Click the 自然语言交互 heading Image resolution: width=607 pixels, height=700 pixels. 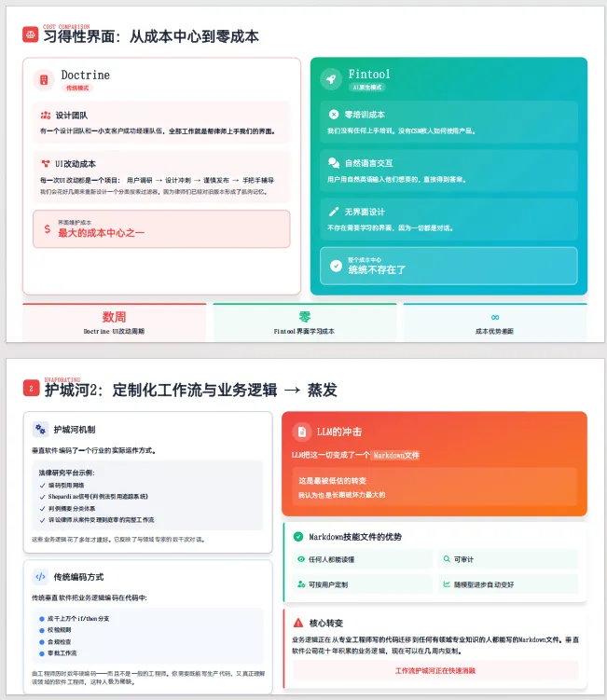click(368, 163)
